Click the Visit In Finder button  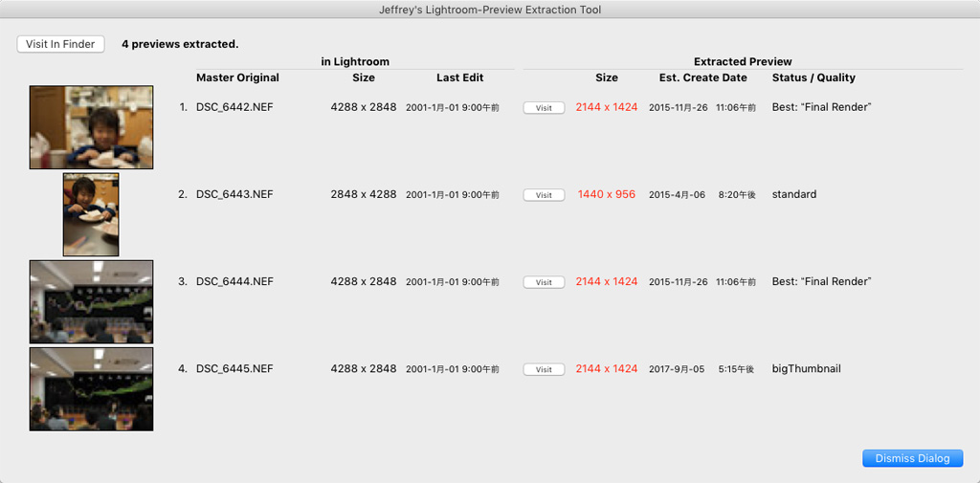click(60, 44)
